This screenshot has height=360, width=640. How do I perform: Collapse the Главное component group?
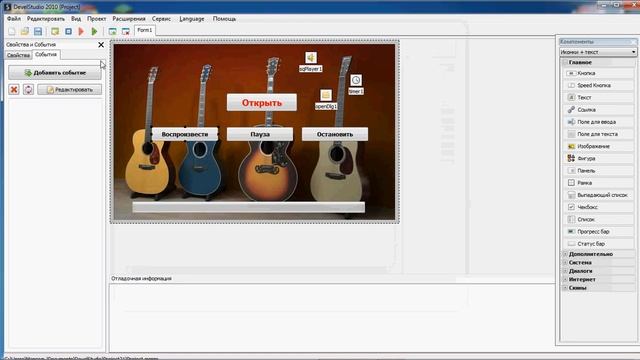[565, 62]
